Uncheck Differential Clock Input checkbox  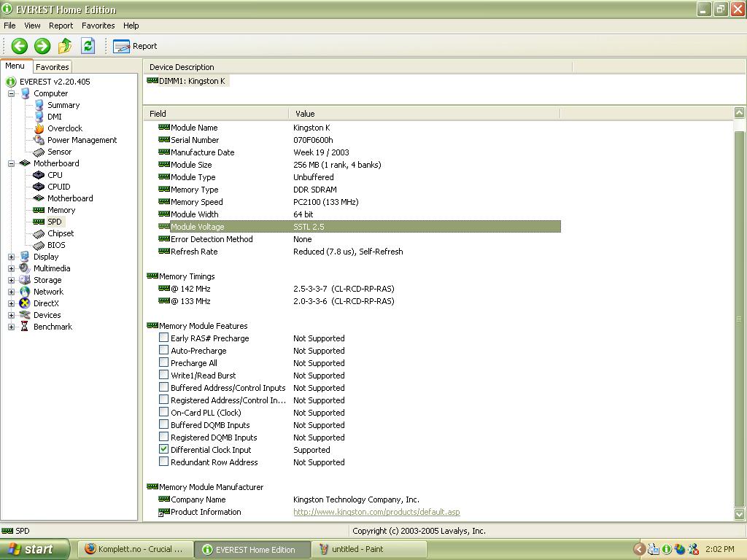pyautogui.click(x=163, y=449)
